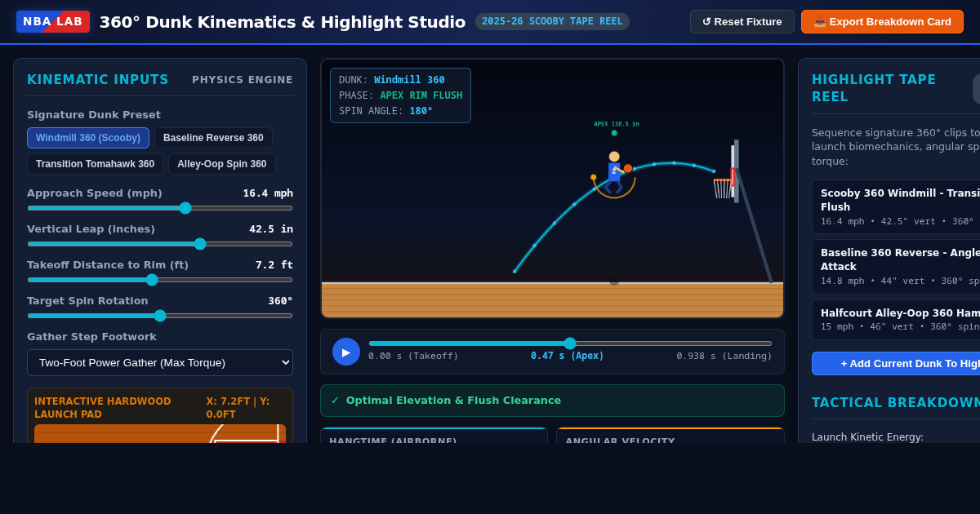980x514 pixels.
Task: Click the APEX 138.5 in marker
Action: [x=616, y=124]
